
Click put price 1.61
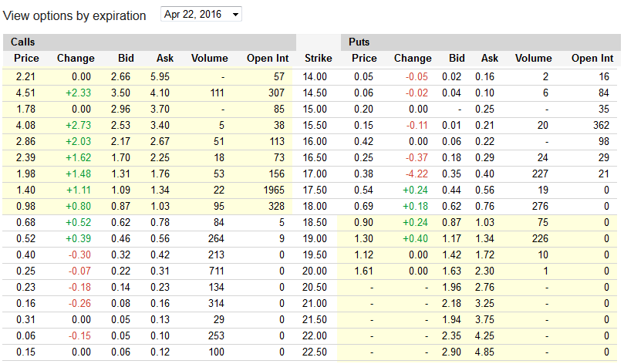click(x=363, y=271)
